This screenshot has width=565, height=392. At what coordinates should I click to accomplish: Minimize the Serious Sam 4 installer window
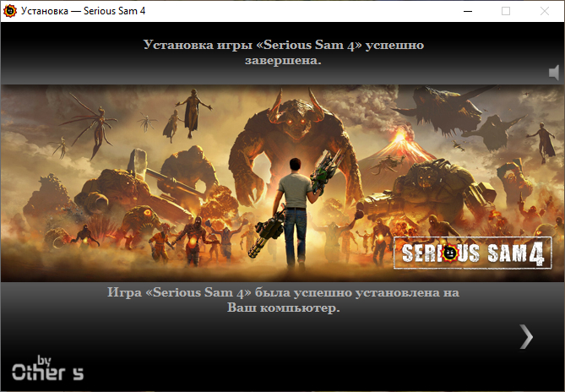point(468,11)
